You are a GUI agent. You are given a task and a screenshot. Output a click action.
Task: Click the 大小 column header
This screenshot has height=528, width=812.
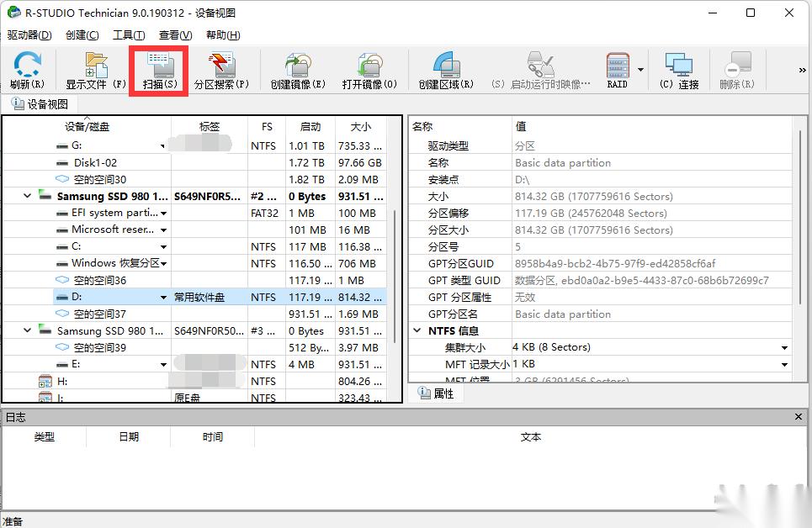[x=360, y=126]
